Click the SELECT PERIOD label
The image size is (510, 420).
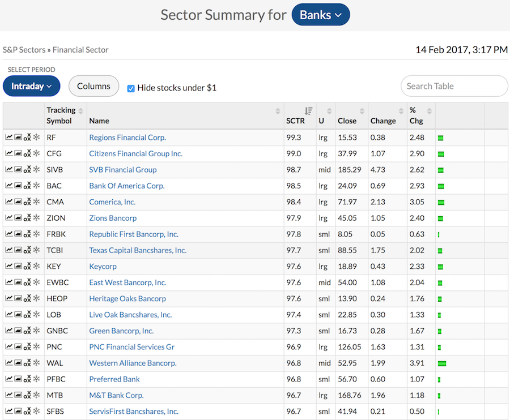click(32, 70)
